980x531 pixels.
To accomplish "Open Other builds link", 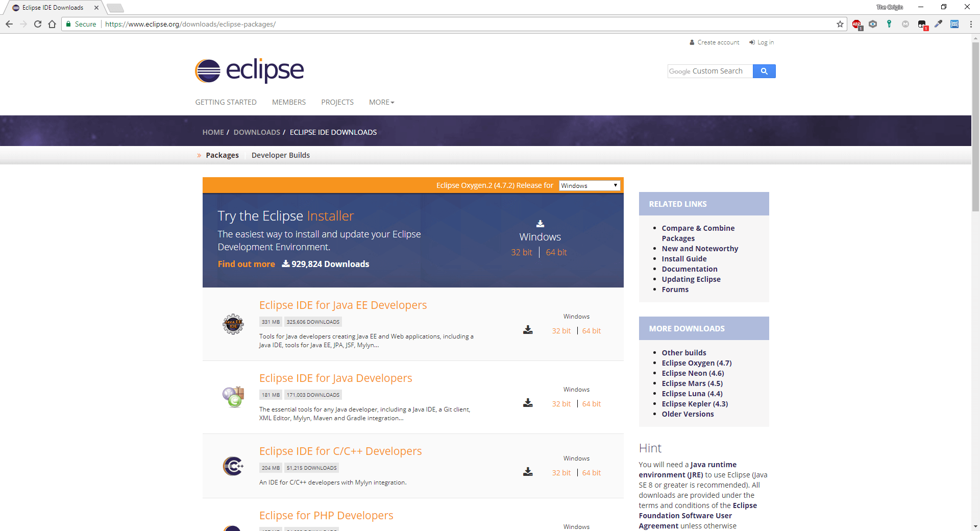I will pos(684,353).
